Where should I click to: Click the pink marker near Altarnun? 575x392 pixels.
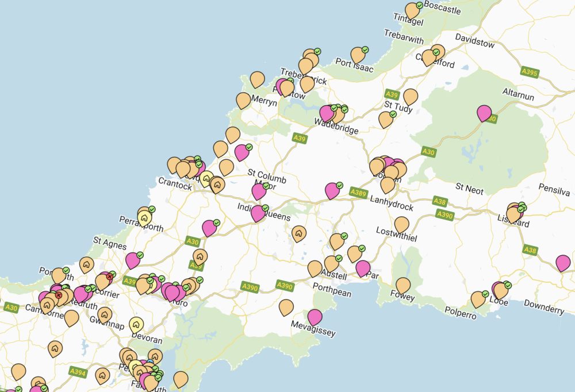485,113
